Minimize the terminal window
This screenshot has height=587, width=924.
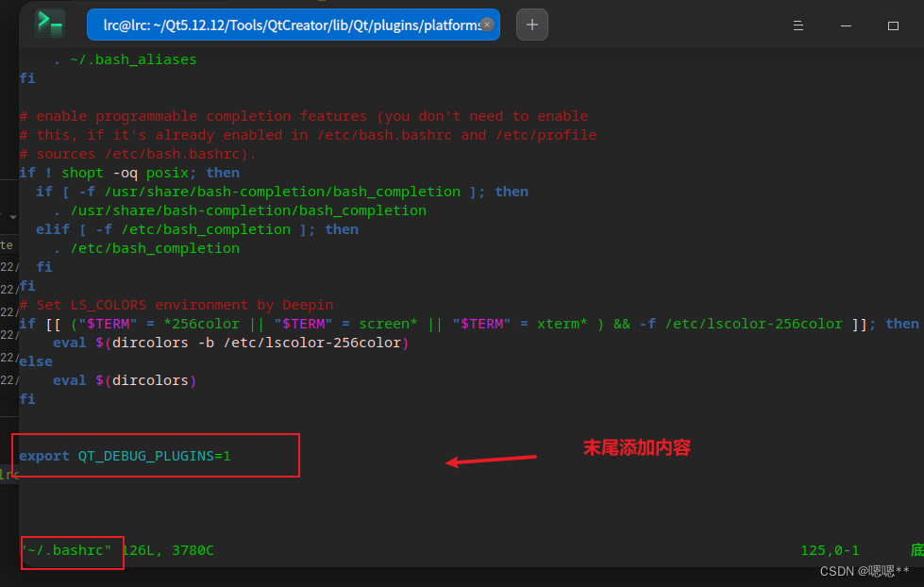tap(847, 25)
